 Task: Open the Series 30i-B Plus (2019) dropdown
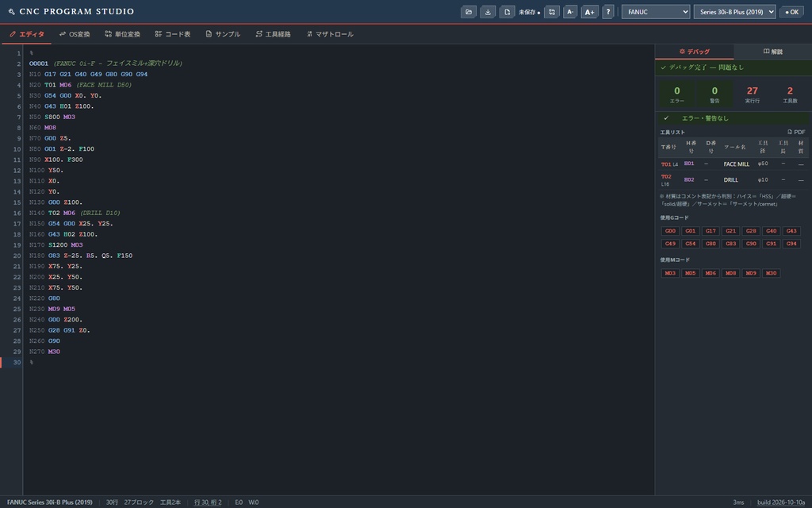[734, 11]
